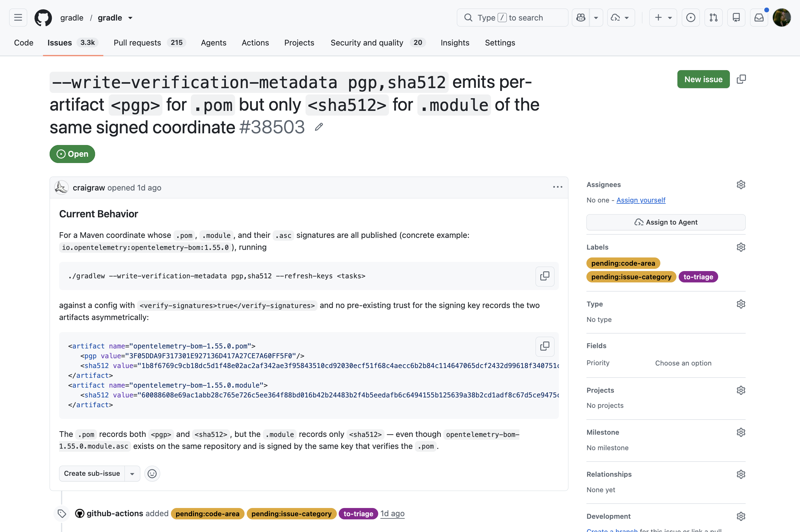Image resolution: width=800 pixels, height=532 pixels.
Task: Edit Projects with the gear icon
Action: click(x=741, y=390)
